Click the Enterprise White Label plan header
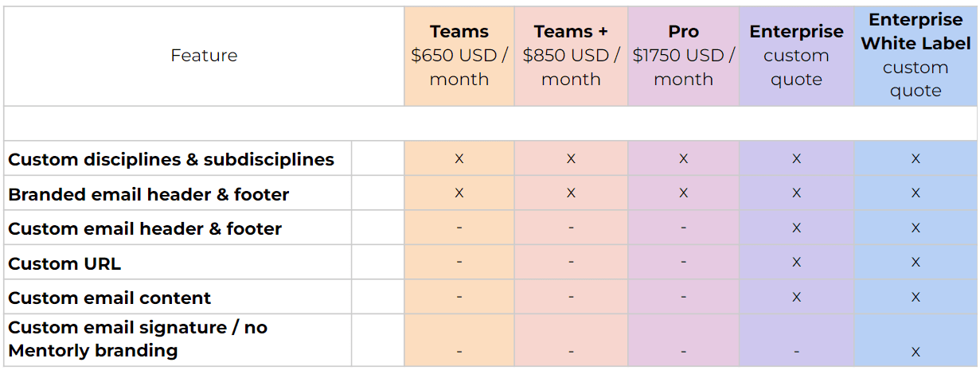Screen dimensions: 980x370 [x=916, y=56]
